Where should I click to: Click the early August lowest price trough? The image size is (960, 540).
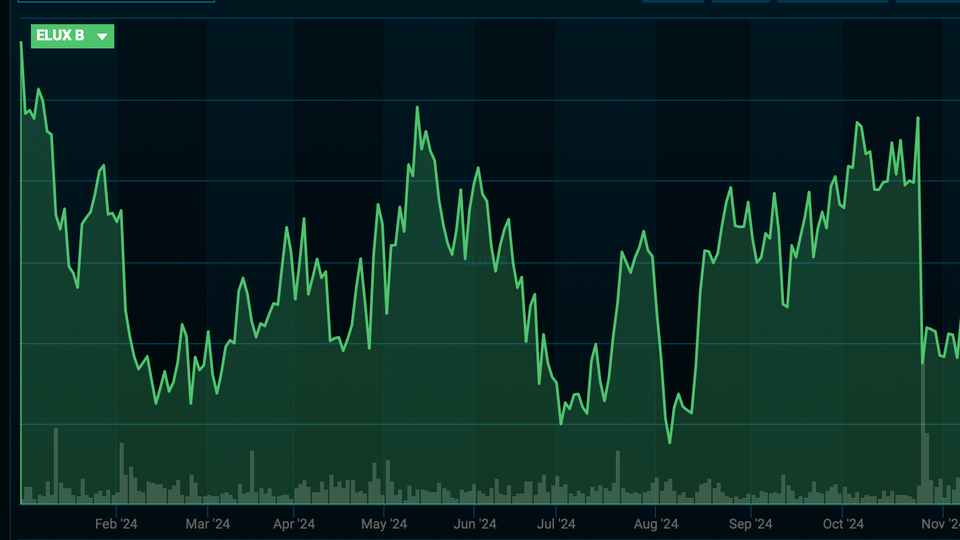tap(670, 442)
